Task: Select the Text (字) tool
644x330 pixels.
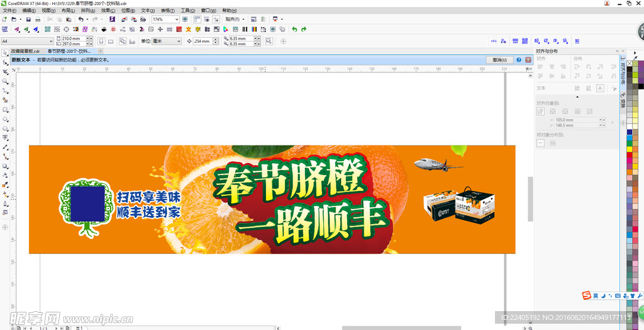Action: [x=5, y=138]
